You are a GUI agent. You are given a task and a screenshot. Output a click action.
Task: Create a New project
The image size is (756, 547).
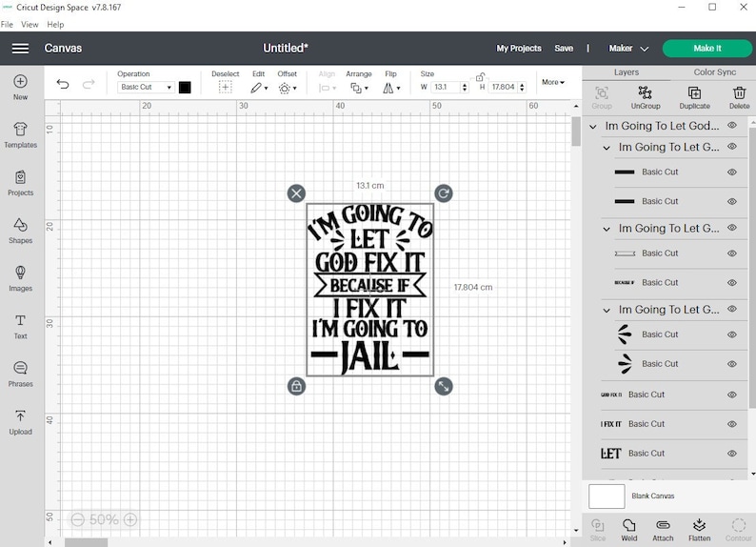[20, 88]
